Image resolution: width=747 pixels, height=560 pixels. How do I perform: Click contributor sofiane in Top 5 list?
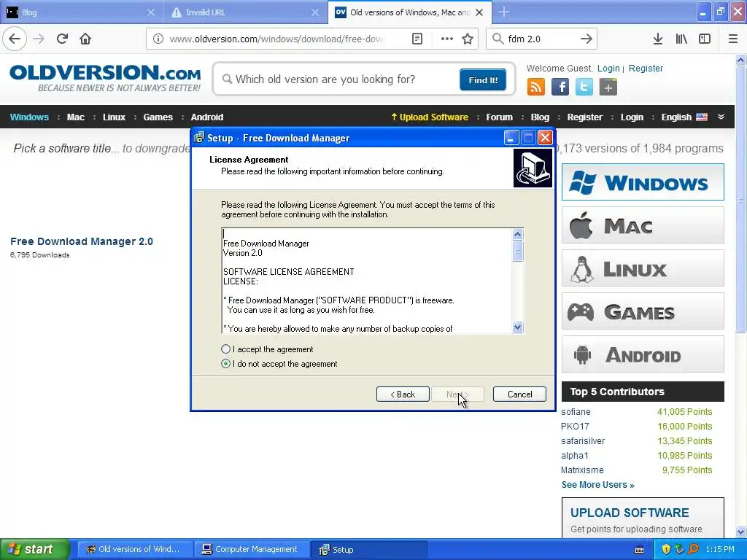pos(576,412)
